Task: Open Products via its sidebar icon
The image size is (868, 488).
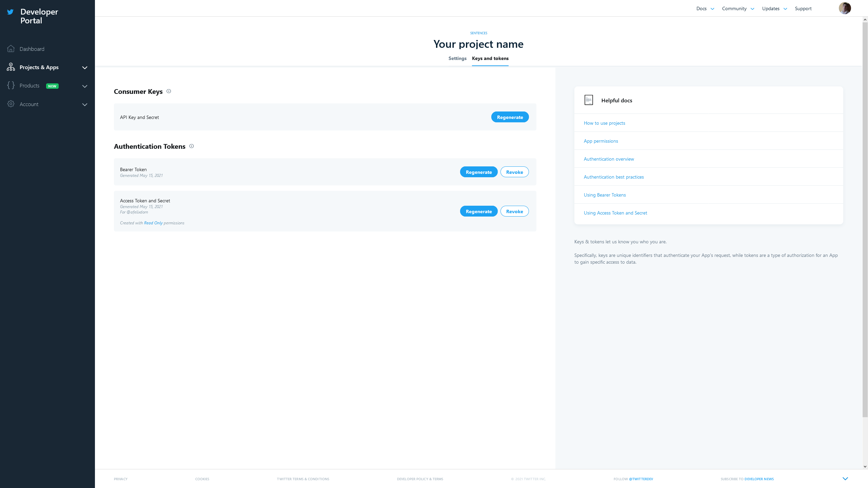Action: coord(11,86)
